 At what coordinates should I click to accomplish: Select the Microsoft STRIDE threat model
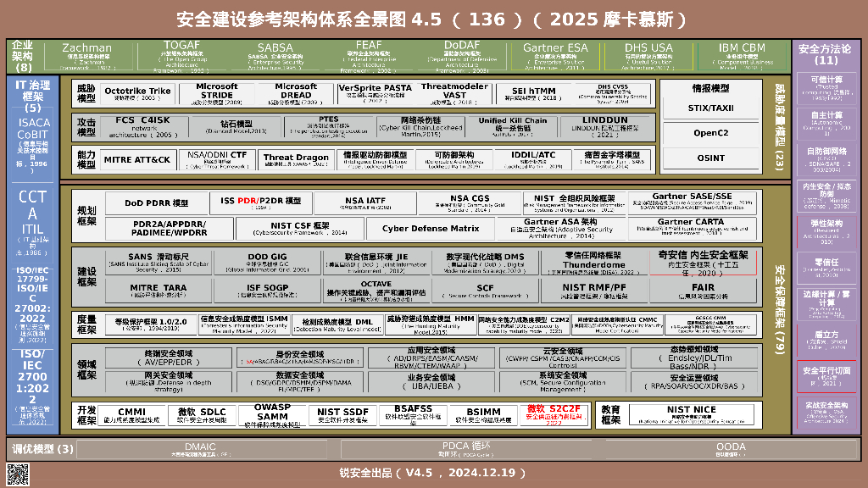tap(217, 91)
